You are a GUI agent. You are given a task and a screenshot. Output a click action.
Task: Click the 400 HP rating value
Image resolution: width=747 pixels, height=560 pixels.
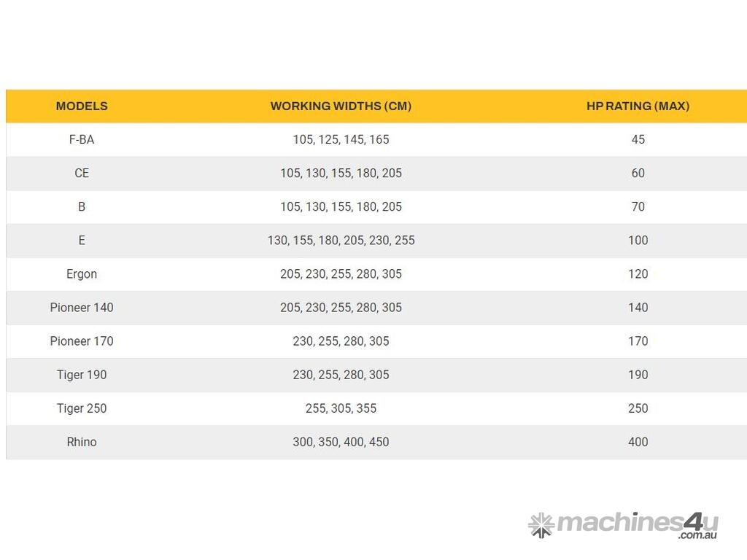[638, 442]
